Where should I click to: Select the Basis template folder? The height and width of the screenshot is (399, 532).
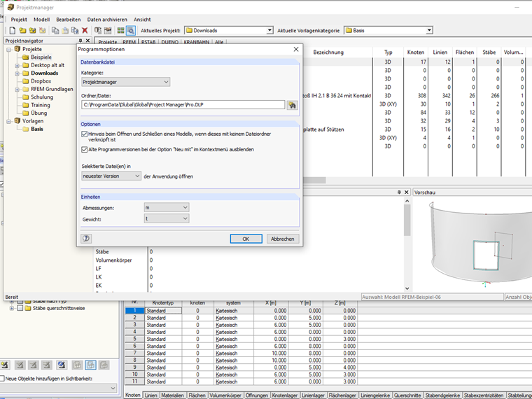pyautogui.click(x=37, y=129)
